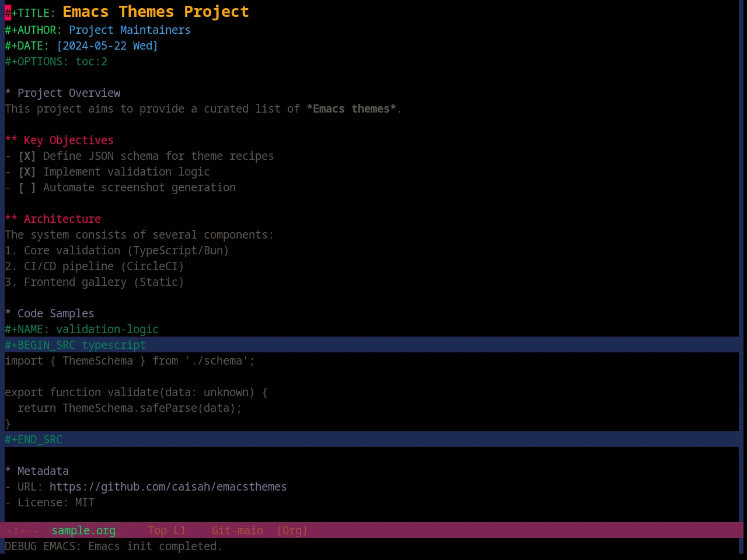The height and width of the screenshot is (560, 747).
Task: Click the validation-logic block name
Action: click(107, 329)
